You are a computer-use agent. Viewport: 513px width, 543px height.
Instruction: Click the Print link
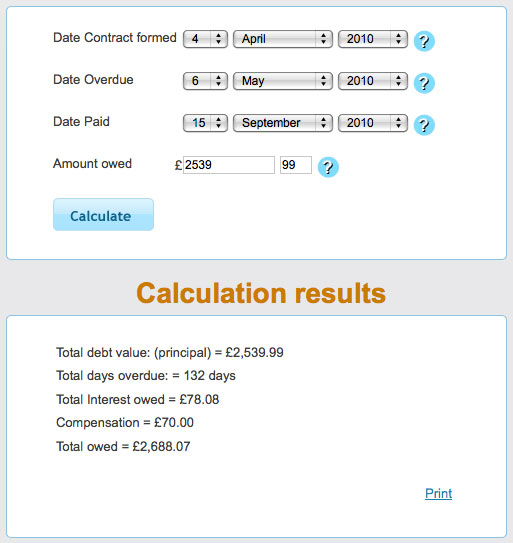(439, 493)
